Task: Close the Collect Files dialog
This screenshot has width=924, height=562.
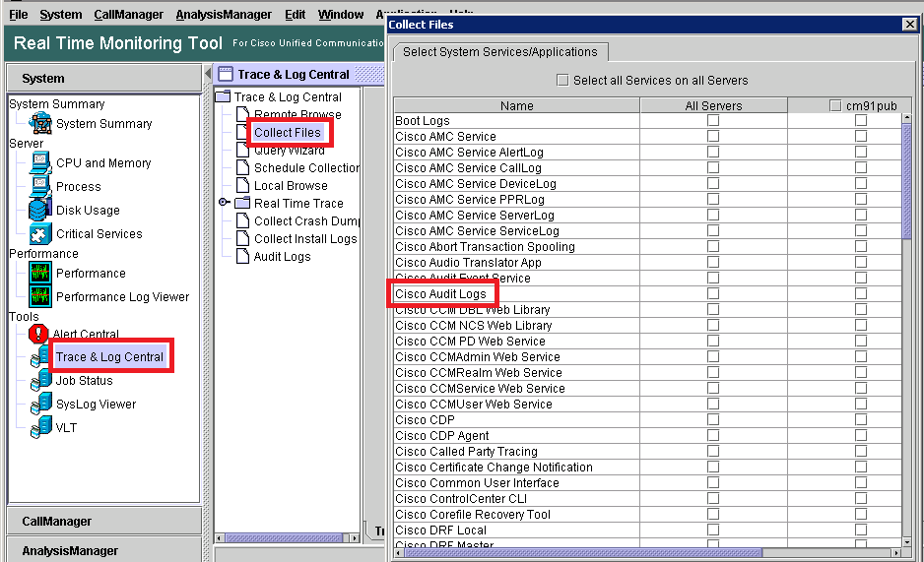Action: pyautogui.click(x=910, y=25)
